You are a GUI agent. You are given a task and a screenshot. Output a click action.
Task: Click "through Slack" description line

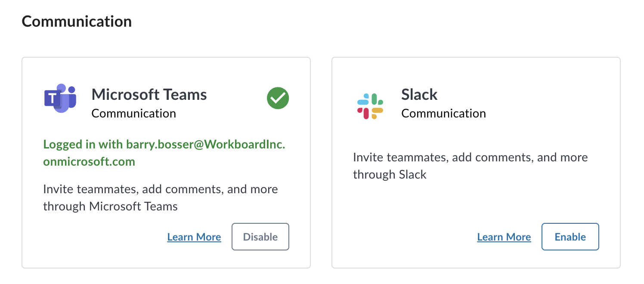[x=390, y=175]
